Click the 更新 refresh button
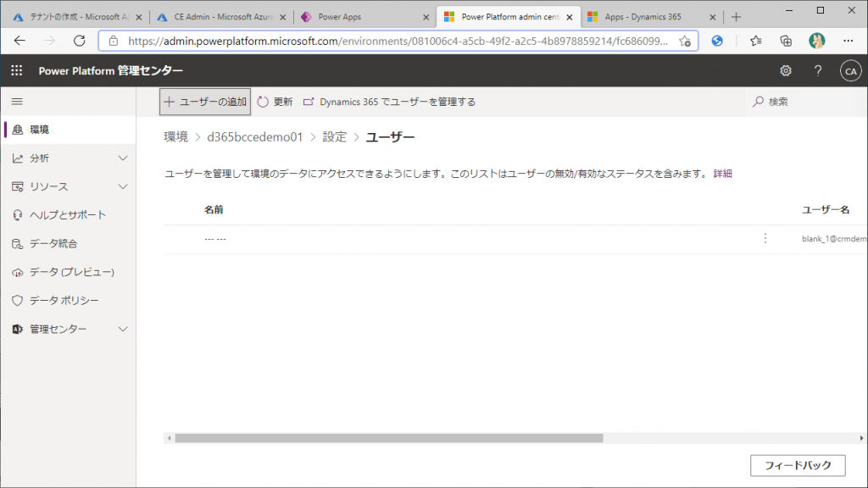This screenshot has height=488, width=868. pyautogui.click(x=275, y=102)
